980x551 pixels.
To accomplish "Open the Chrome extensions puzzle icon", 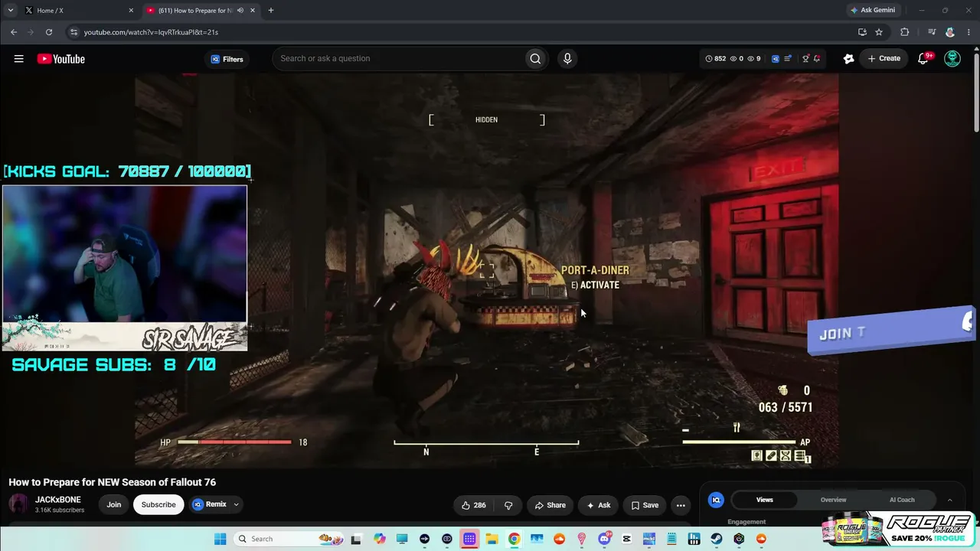I will 905,32.
